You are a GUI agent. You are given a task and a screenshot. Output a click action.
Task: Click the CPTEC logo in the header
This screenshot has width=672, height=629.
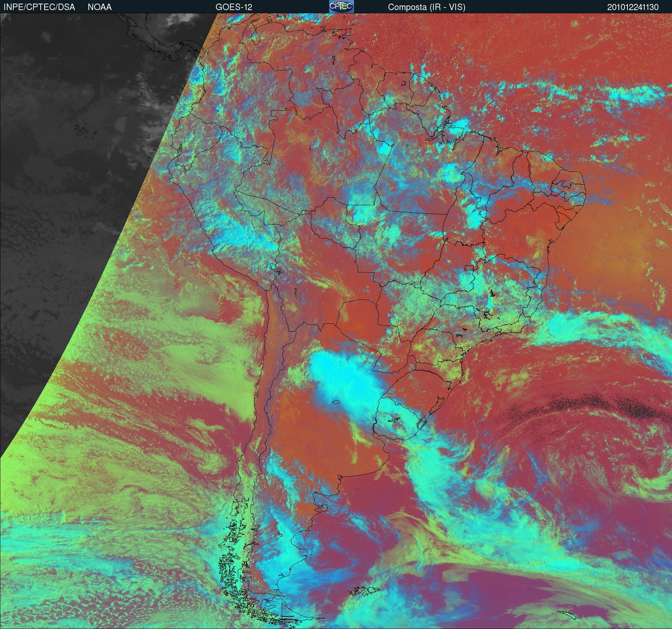(341, 7)
